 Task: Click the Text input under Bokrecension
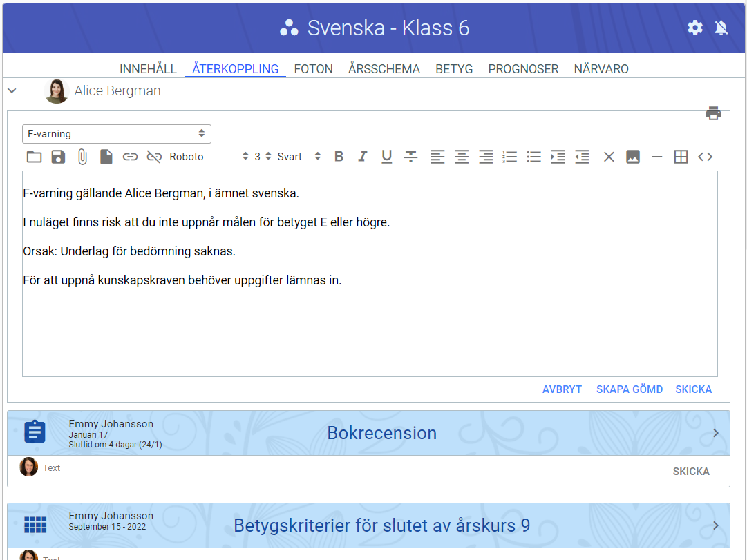pyautogui.click(x=346, y=469)
